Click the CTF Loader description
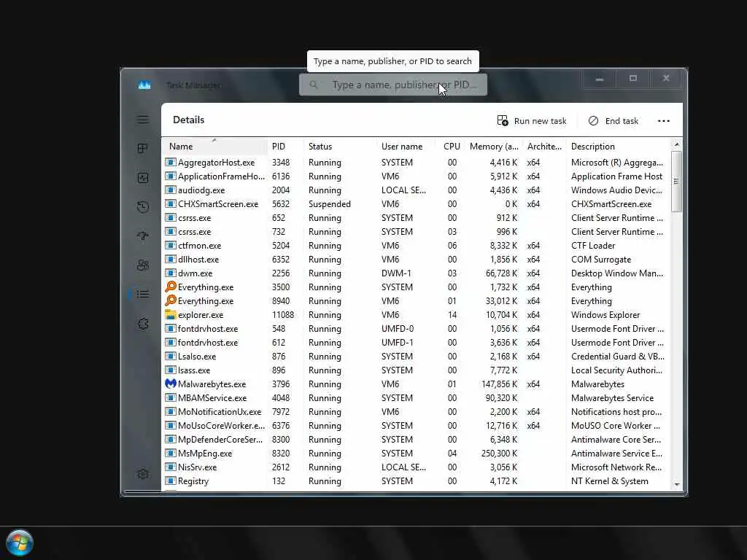The height and width of the screenshot is (560, 747). (x=592, y=245)
